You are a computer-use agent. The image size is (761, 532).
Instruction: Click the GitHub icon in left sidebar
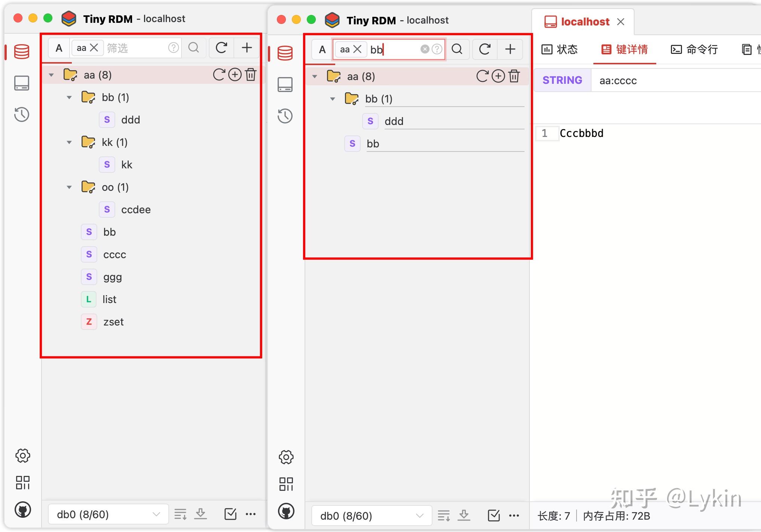(22, 510)
